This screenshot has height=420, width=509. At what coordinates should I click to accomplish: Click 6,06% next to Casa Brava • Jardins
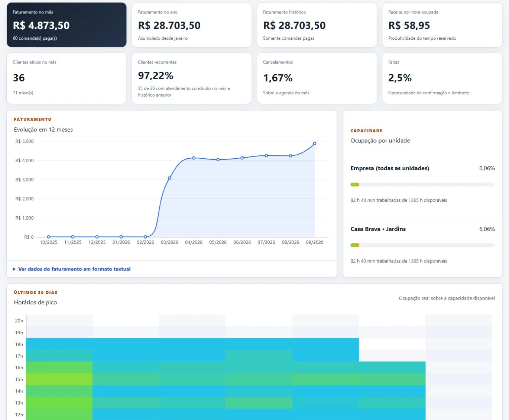(x=487, y=229)
